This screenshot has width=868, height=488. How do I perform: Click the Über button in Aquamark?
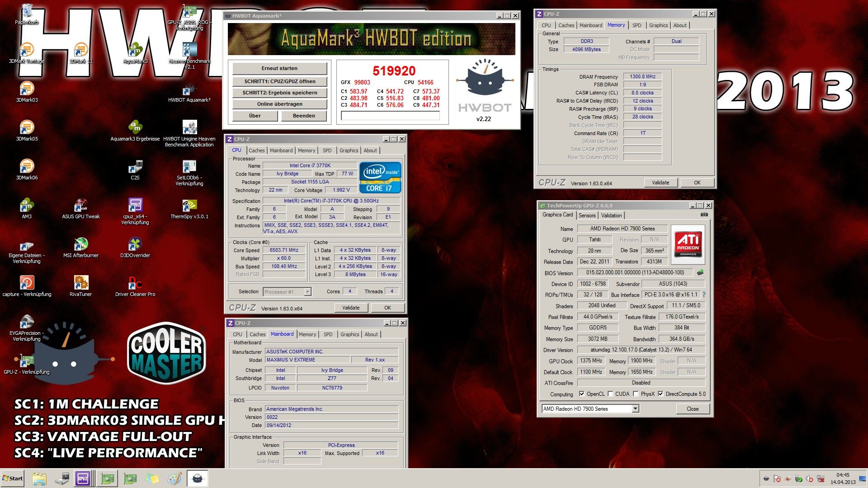click(255, 116)
